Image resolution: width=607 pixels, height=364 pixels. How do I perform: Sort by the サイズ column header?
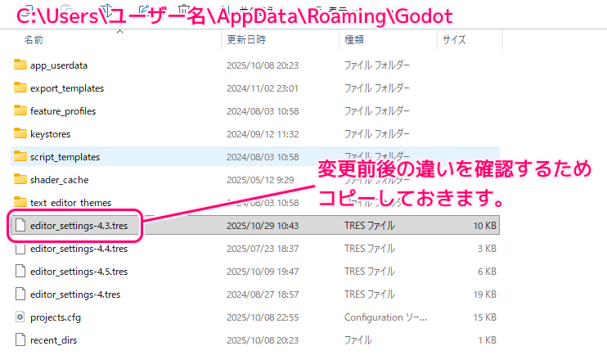point(454,40)
